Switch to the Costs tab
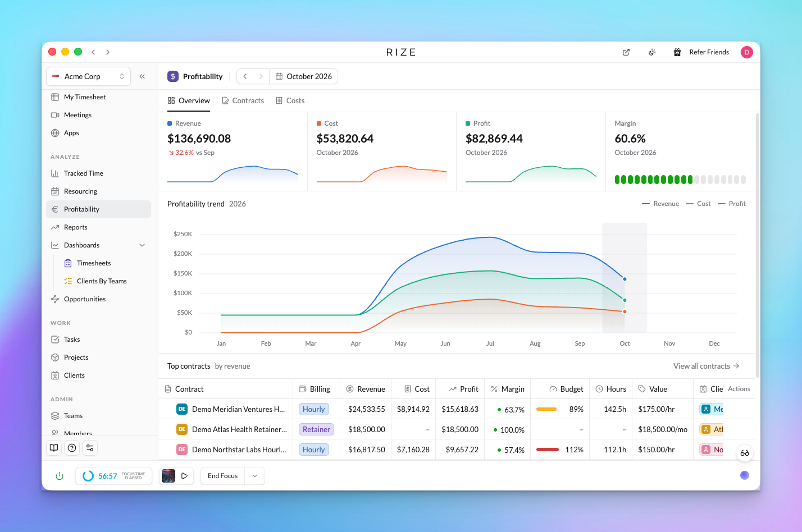The image size is (802, 532). click(x=290, y=100)
